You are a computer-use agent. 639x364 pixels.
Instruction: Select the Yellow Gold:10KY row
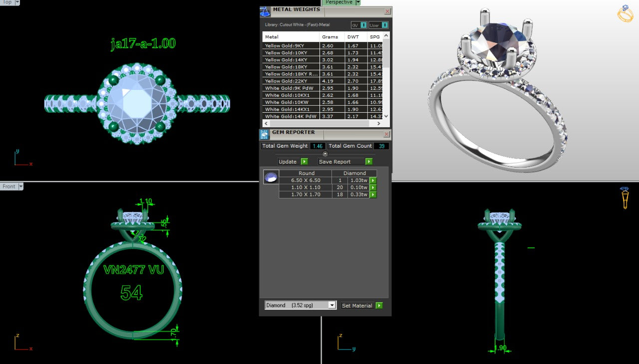[323, 52]
